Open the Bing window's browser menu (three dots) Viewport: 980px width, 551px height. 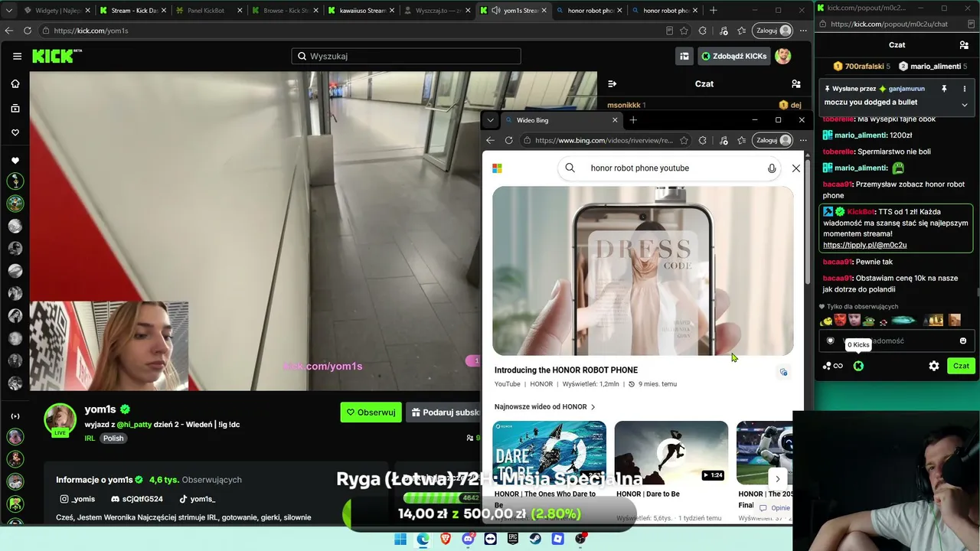coord(803,140)
